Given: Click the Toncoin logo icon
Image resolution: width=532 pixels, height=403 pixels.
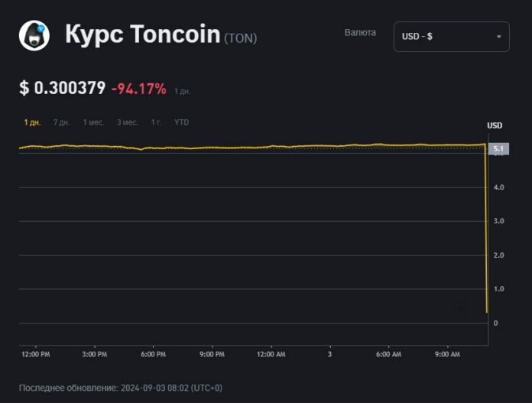Looking at the screenshot, I should (x=34, y=35).
